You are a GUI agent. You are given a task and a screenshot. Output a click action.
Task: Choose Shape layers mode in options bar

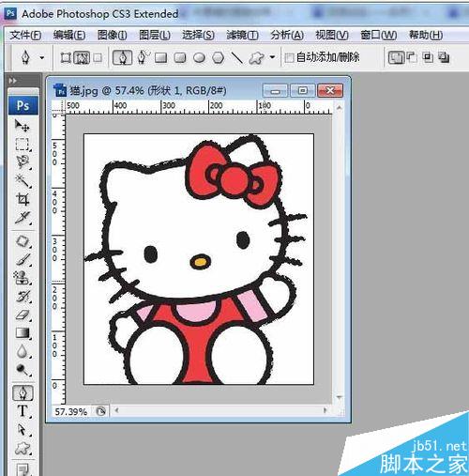click(66, 57)
